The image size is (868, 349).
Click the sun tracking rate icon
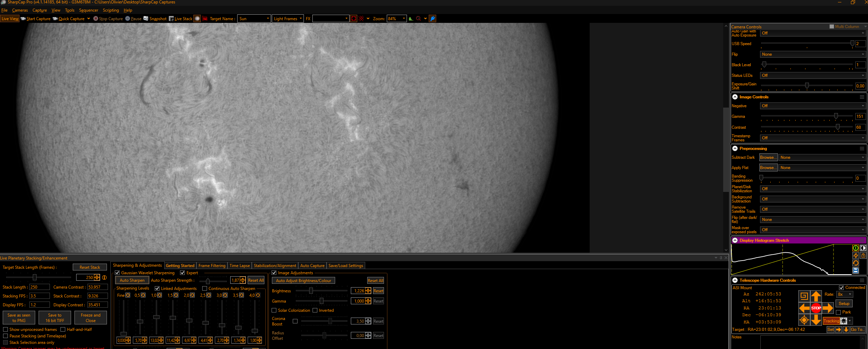(844, 321)
